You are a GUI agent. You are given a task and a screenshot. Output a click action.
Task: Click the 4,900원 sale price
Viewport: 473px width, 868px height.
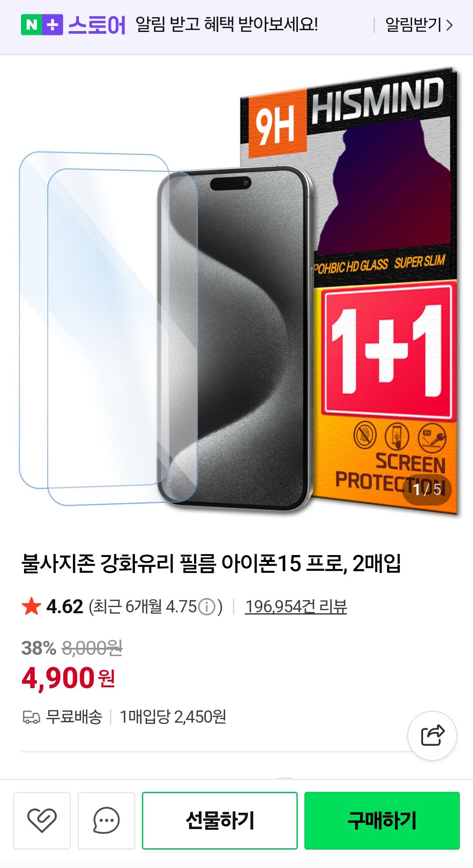(x=68, y=678)
